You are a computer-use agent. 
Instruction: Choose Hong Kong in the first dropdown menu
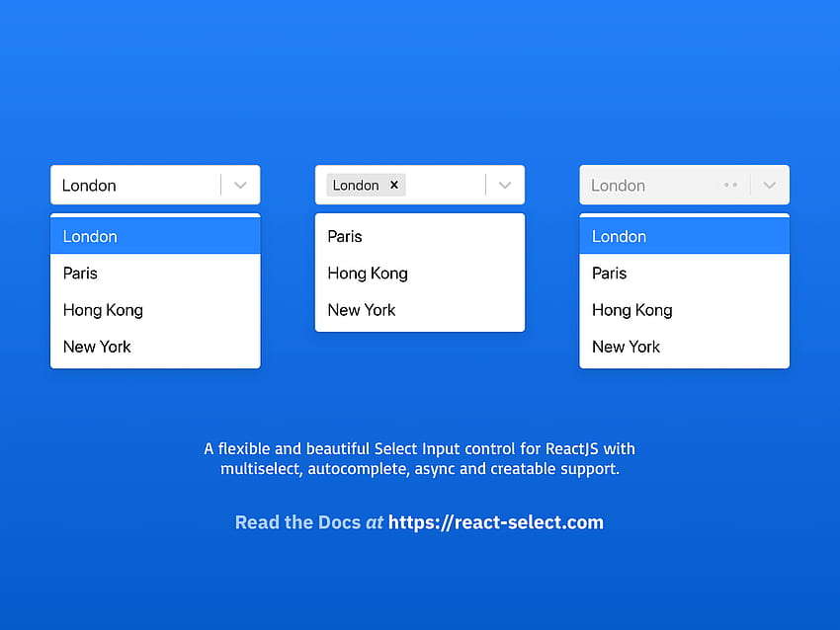coord(155,309)
